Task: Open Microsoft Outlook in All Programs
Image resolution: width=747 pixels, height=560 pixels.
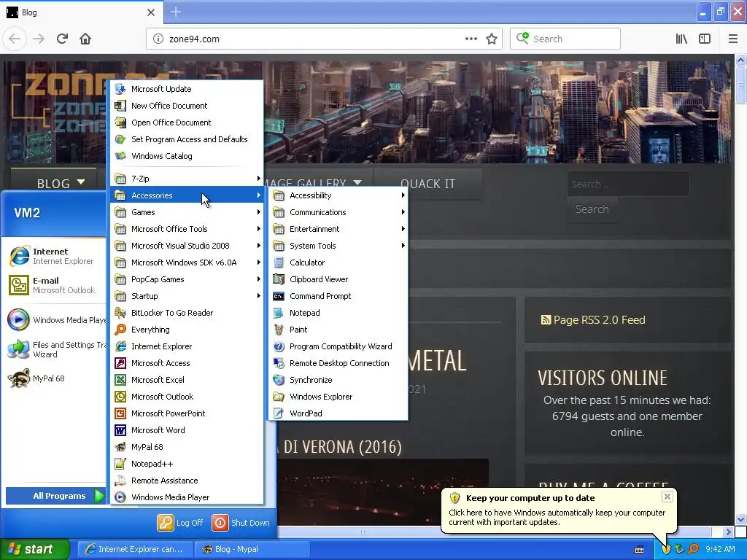Action: click(187, 396)
